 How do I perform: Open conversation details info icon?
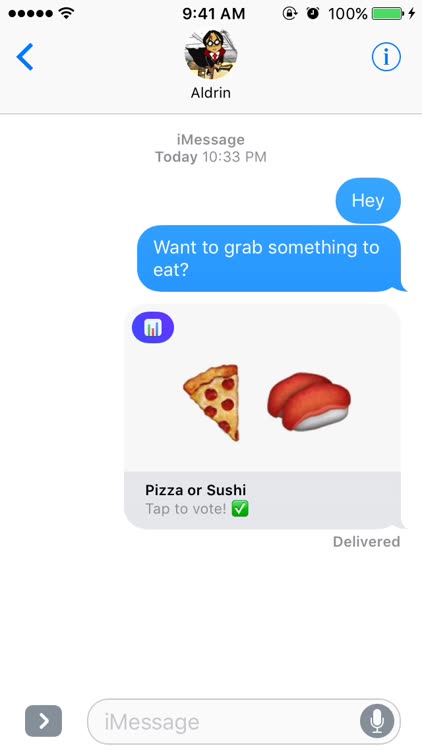click(386, 57)
